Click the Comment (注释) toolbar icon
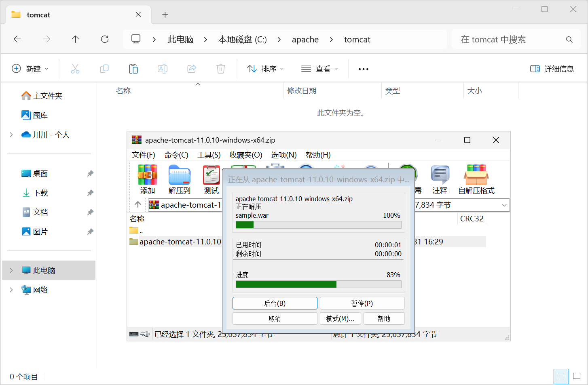Screen dimensions: 588x385 click(x=440, y=179)
